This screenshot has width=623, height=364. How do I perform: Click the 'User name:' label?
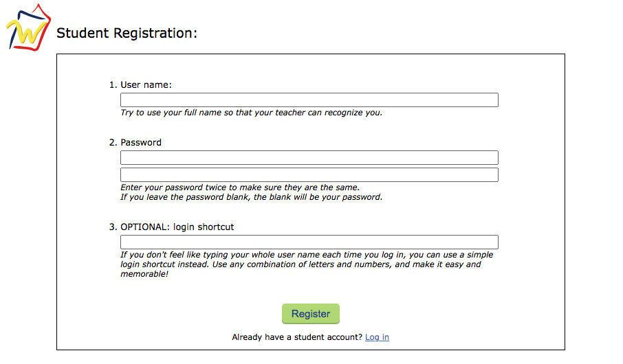146,85
